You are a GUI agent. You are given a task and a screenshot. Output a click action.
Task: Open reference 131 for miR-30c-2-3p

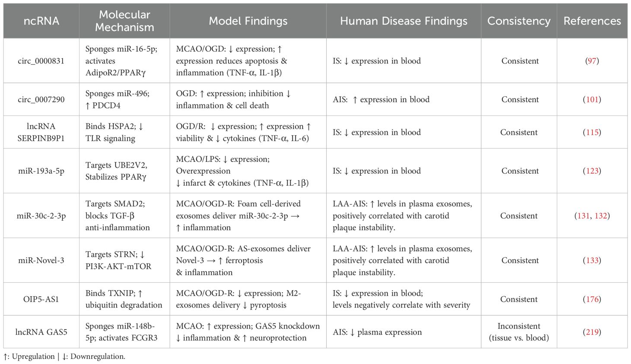[x=583, y=215]
